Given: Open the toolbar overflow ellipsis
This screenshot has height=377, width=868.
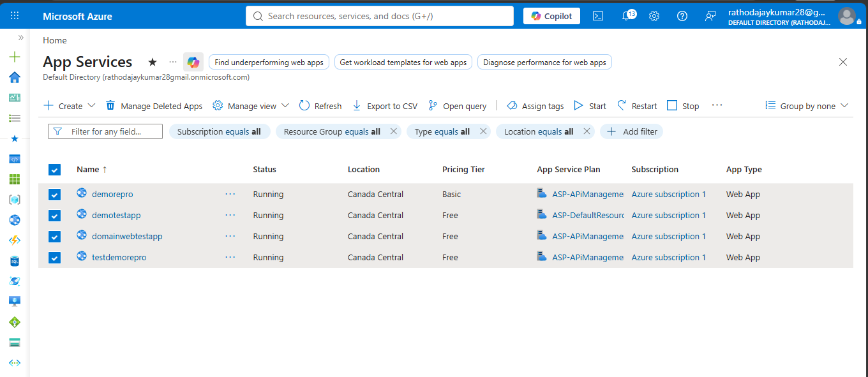Looking at the screenshot, I should (717, 105).
